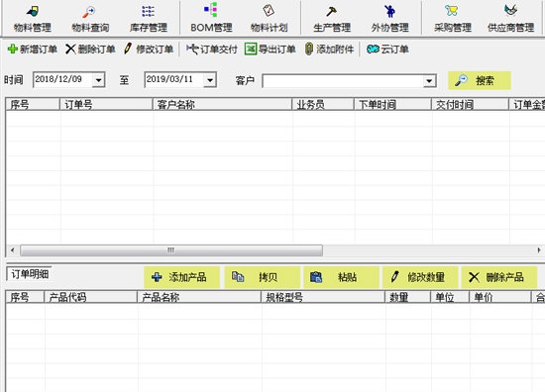This screenshot has width=545, height=392.
Task: Click 拷贝 copy button
Action: point(262,277)
